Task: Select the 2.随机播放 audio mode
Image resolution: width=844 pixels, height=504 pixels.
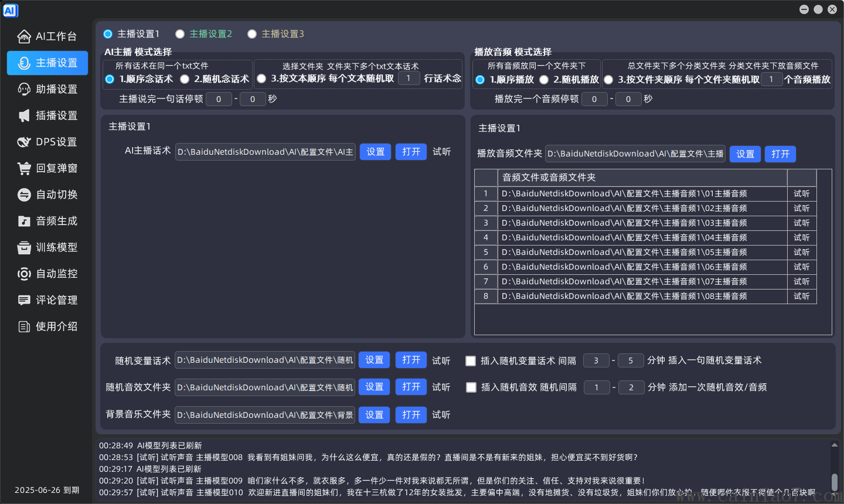Action: point(543,79)
